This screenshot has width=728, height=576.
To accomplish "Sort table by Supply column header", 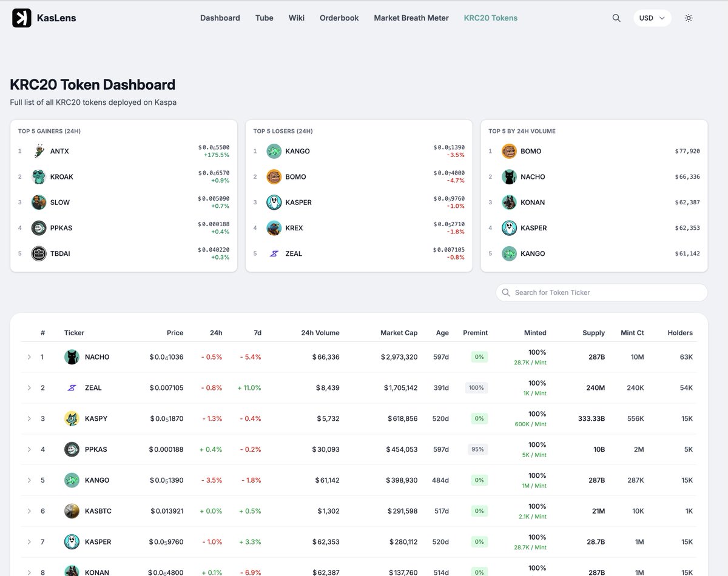I will pyautogui.click(x=593, y=333).
